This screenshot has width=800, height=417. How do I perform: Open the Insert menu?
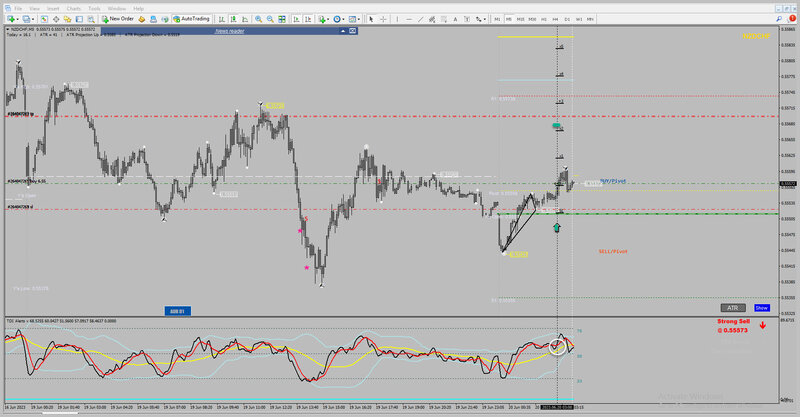click(53, 9)
